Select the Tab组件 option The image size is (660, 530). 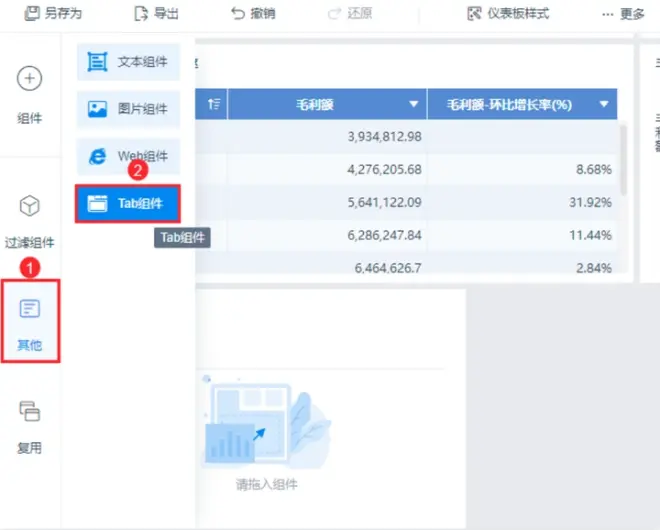tap(128, 204)
